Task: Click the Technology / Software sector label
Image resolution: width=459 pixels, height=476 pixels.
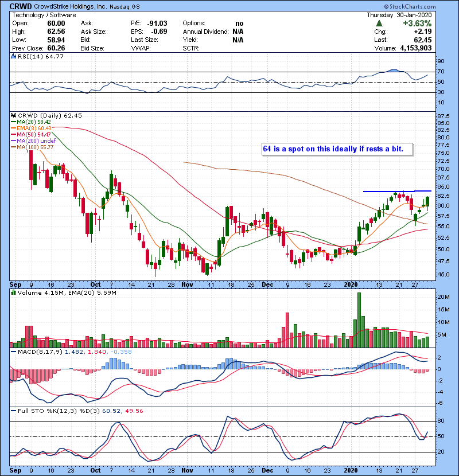Action: point(44,15)
